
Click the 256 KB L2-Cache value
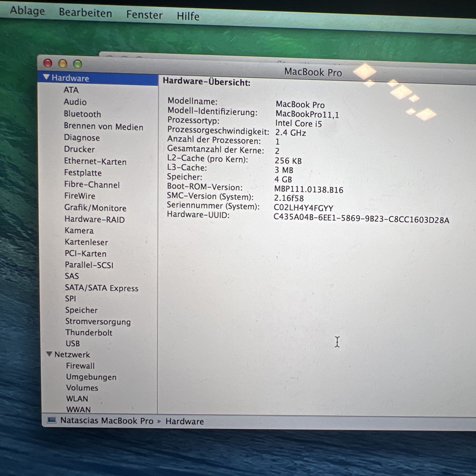pos(288,161)
